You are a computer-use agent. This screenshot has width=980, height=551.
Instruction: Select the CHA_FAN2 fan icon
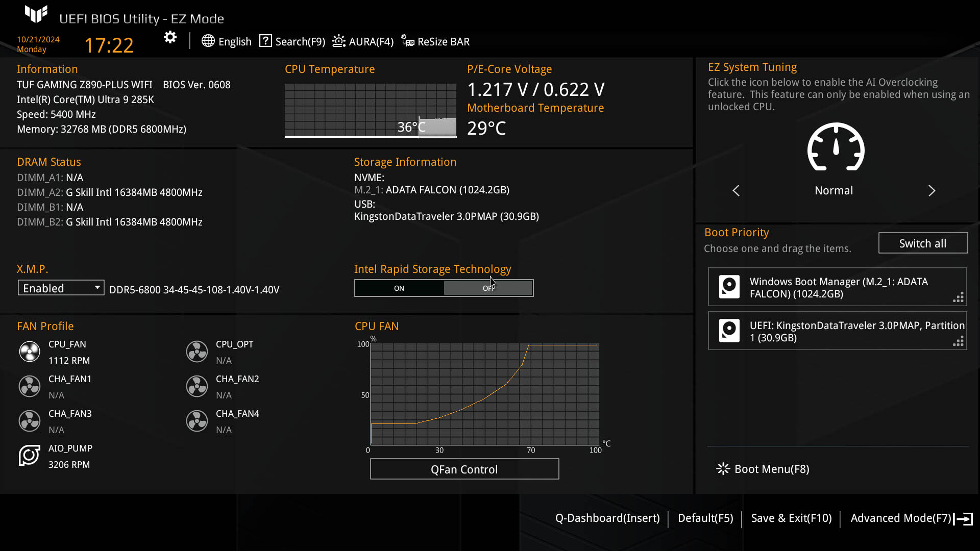point(197,386)
